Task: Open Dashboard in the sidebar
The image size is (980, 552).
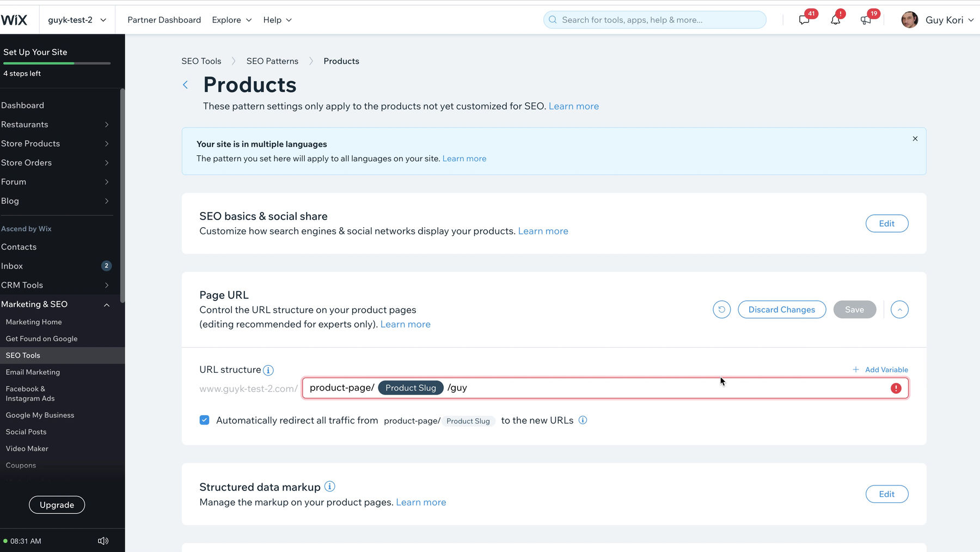Action: click(22, 105)
